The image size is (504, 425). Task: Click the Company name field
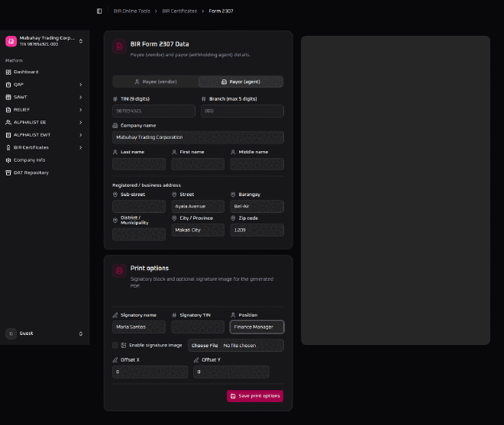tap(198, 137)
